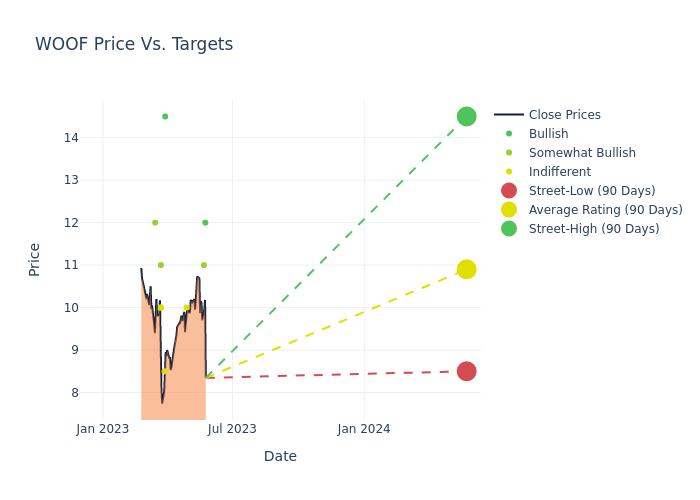Toggle the Close Prices legend entry
700x500 pixels.
coord(564,115)
